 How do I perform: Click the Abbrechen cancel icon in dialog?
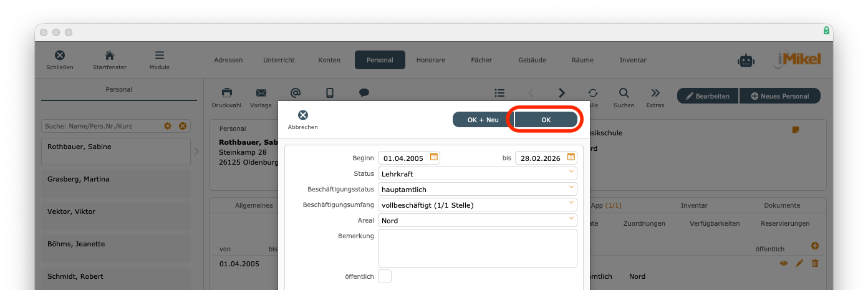302,115
